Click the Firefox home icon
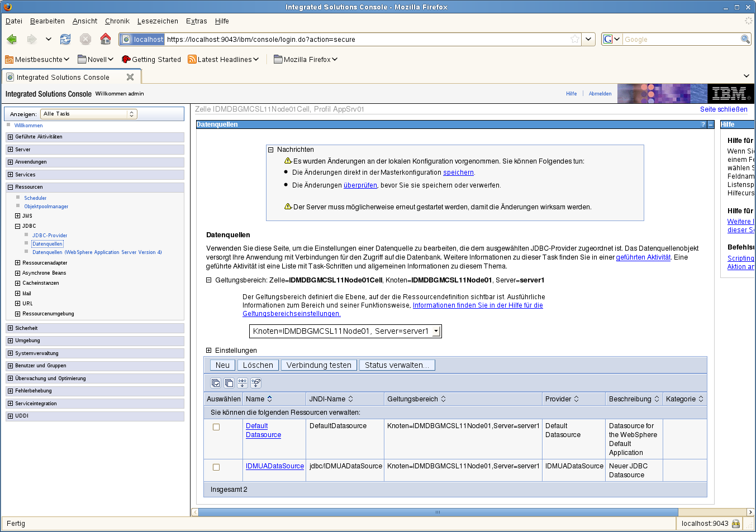 point(106,39)
